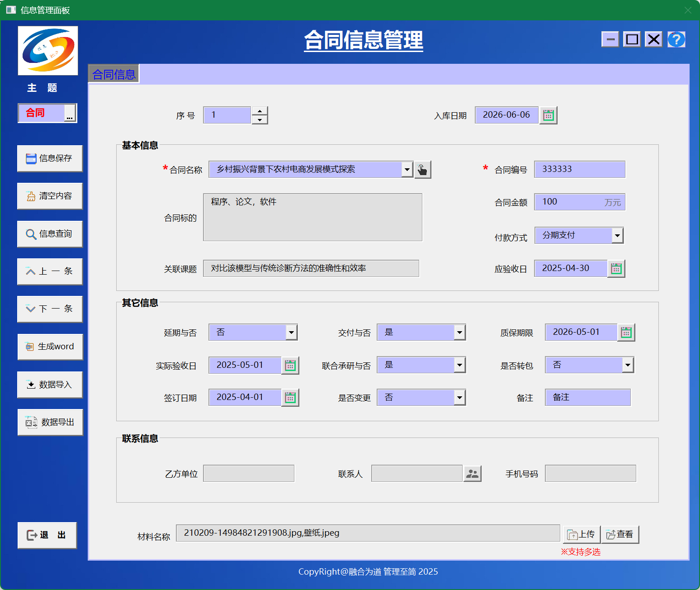Click the 合同信息管理 title heading
The height and width of the screenshot is (590, 700).
pos(364,40)
